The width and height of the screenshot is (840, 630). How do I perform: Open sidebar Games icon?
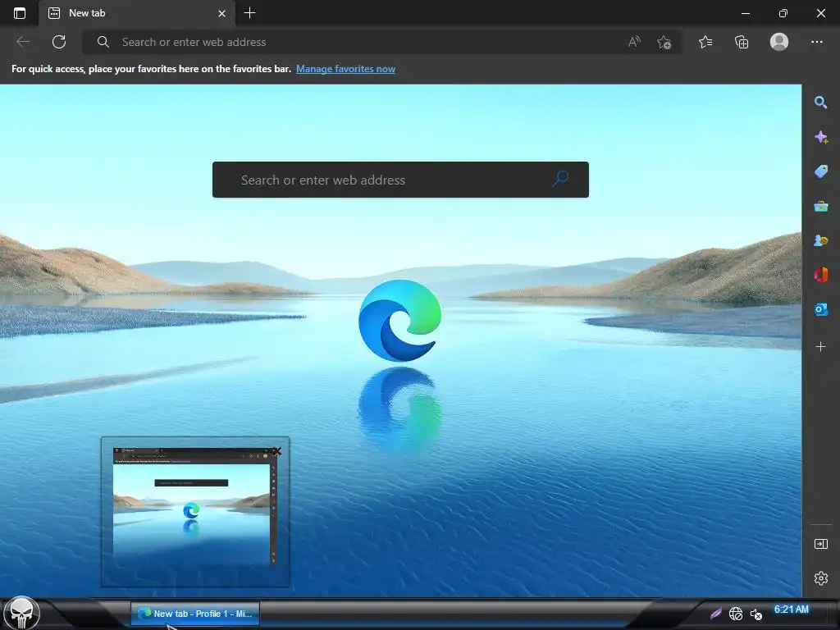pos(820,240)
